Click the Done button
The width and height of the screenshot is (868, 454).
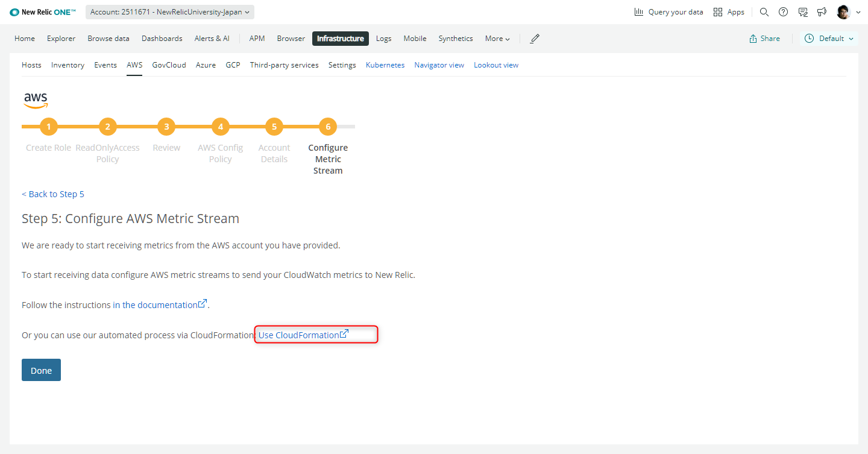(x=41, y=370)
